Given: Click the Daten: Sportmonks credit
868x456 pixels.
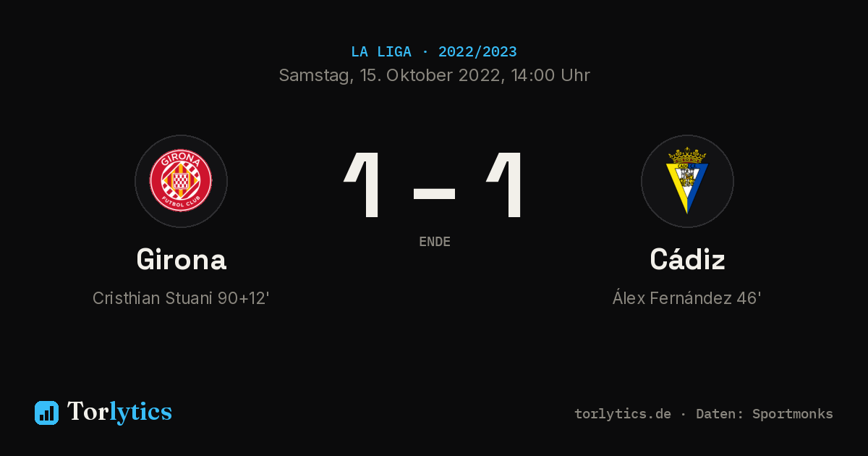Looking at the screenshot, I should click(765, 414).
